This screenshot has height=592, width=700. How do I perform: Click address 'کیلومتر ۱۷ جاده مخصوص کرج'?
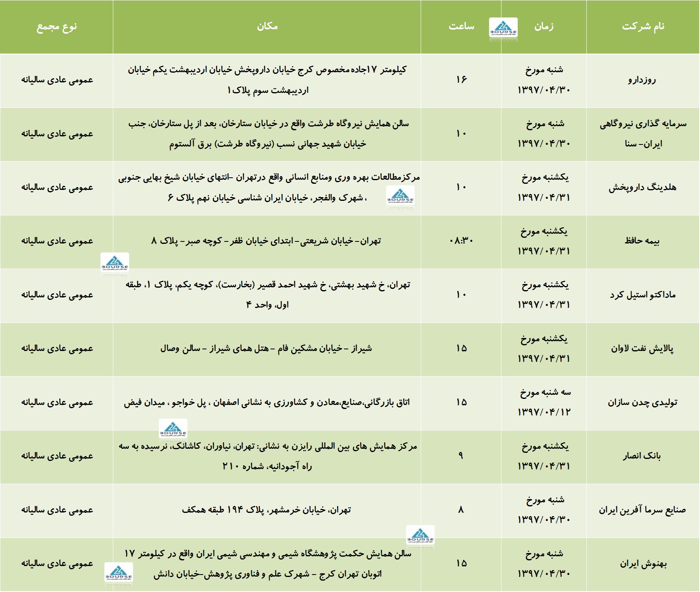(x=267, y=80)
